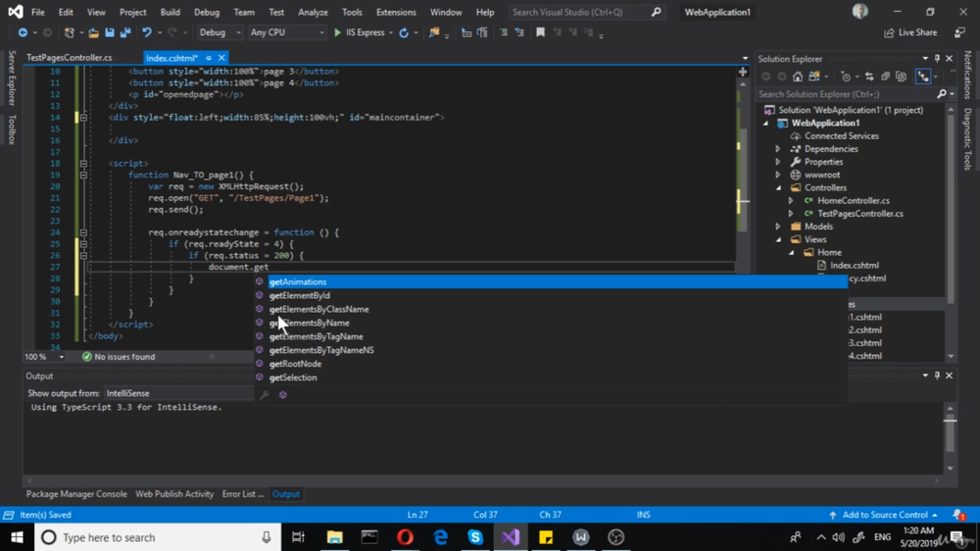Click the Live Share icon button
The height and width of the screenshot is (551, 980).
coord(910,32)
